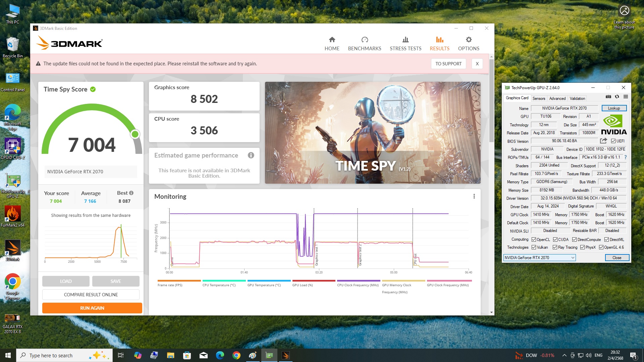Click the Bus Interface question mark
This screenshot has width=644, height=362.
[x=625, y=157]
